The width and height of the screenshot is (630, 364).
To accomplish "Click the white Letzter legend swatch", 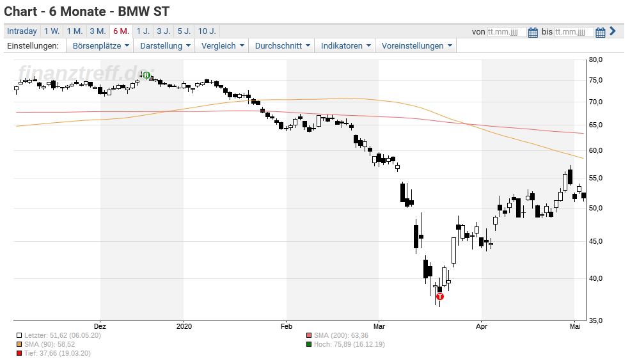I will (x=19, y=335).
